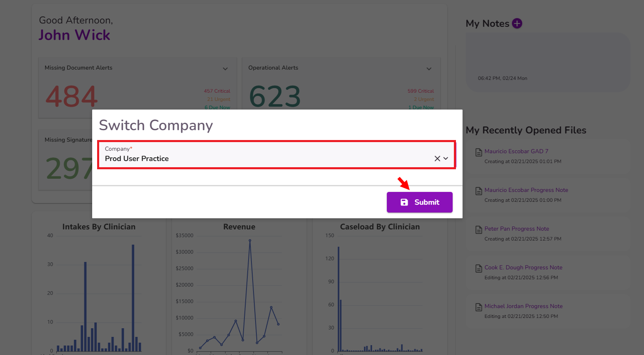Click document icon beside Peter Pan Progress Note
644x355 pixels.
coord(479,230)
